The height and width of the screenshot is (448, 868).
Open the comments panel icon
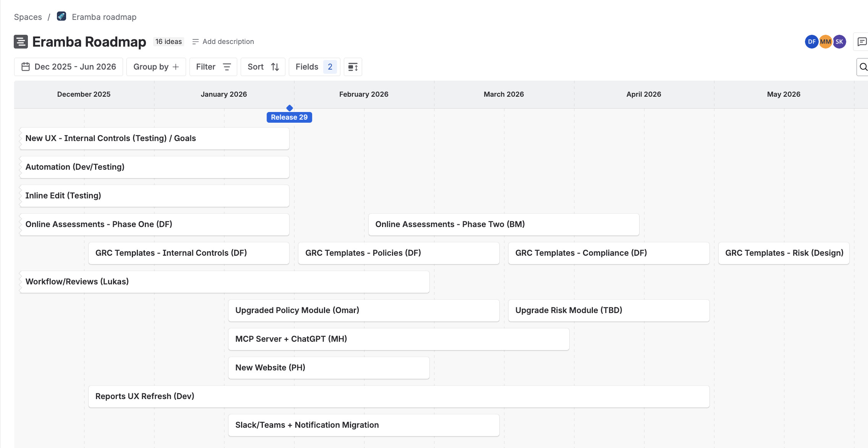(862, 42)
